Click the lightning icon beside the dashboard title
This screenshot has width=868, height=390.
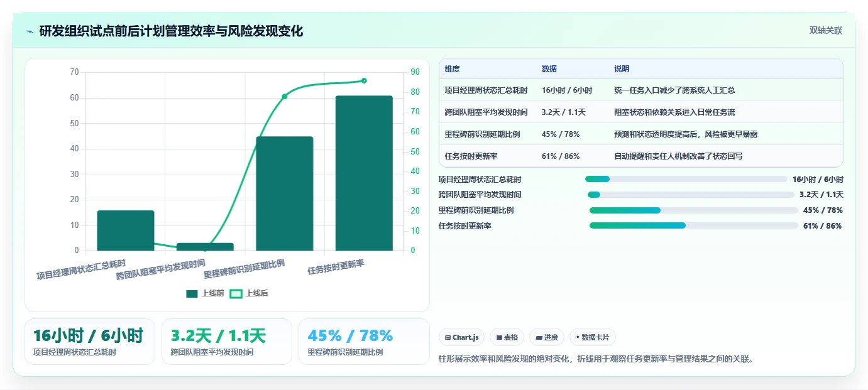[x=30, y=31]
